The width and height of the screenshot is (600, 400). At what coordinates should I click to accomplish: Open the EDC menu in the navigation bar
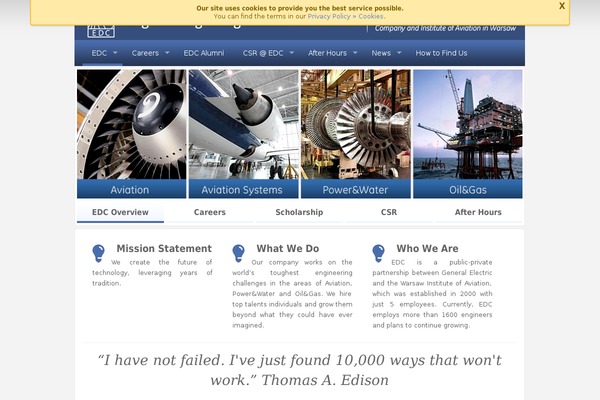pyautogui.click(x=99, y=53)
